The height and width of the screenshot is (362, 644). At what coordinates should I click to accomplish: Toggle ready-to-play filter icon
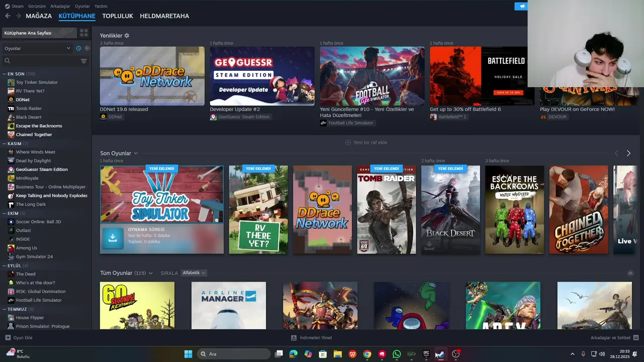(x=87, y=48)
